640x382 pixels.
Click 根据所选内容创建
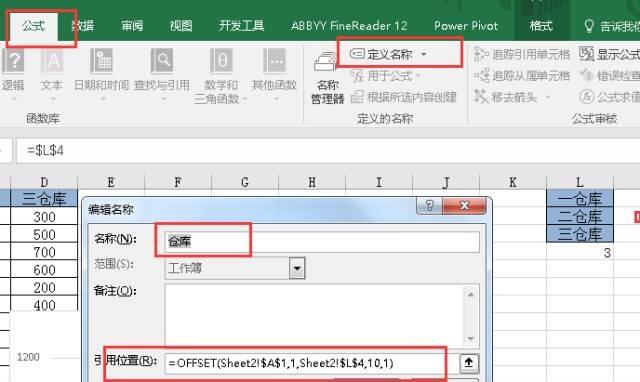tap(404, 97)
